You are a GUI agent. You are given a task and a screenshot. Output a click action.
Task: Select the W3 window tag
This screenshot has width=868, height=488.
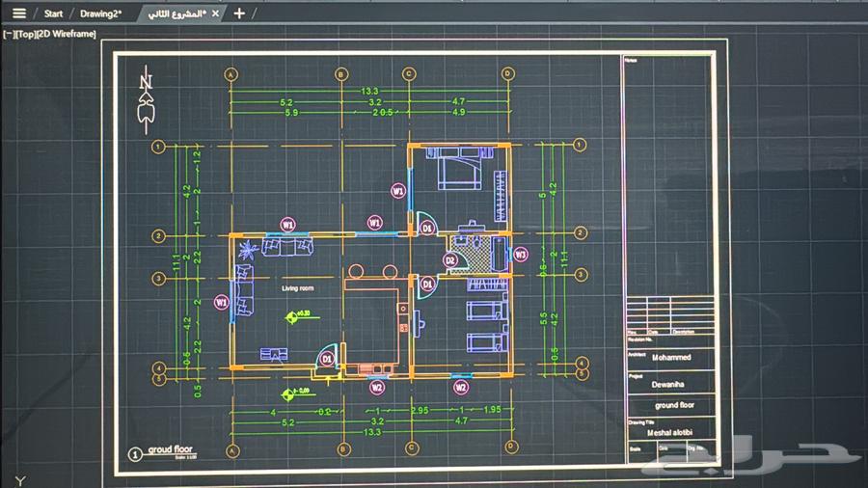(x=520, y=255)
